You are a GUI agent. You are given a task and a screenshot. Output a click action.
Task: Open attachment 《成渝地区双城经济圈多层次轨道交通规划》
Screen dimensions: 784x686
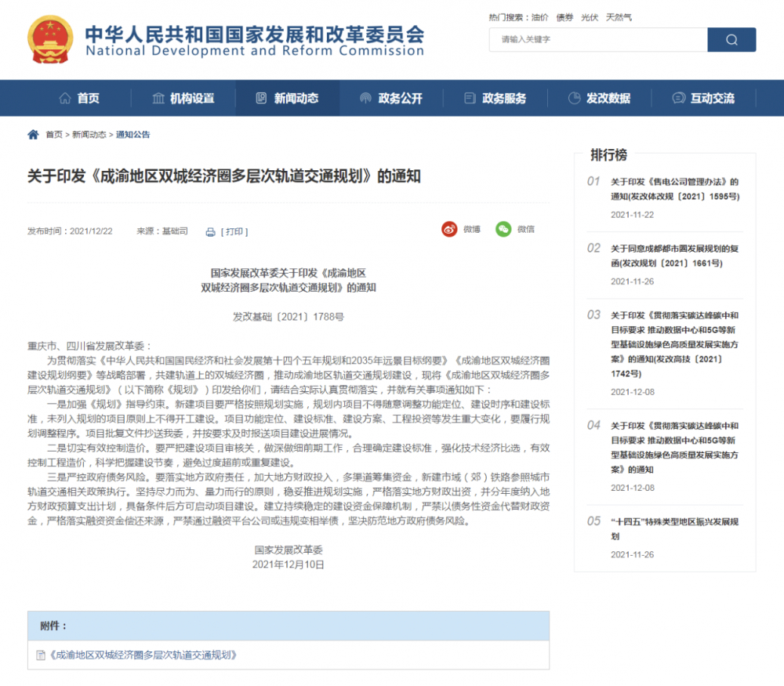tap(143, 655)
